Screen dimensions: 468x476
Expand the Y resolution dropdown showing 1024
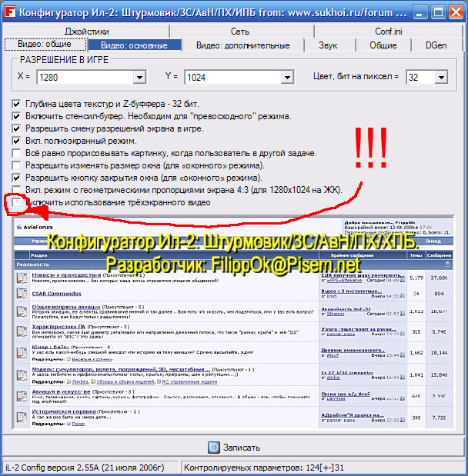(x=287, y=77)
